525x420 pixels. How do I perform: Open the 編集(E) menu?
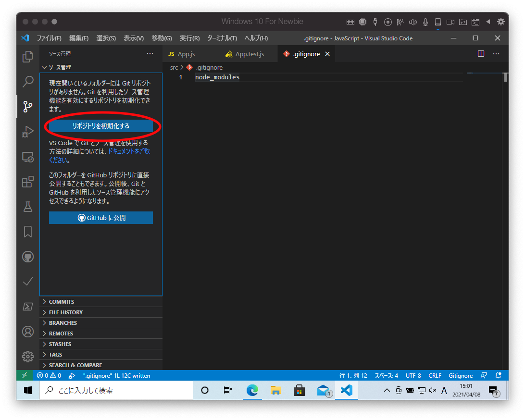coord(79,38)
